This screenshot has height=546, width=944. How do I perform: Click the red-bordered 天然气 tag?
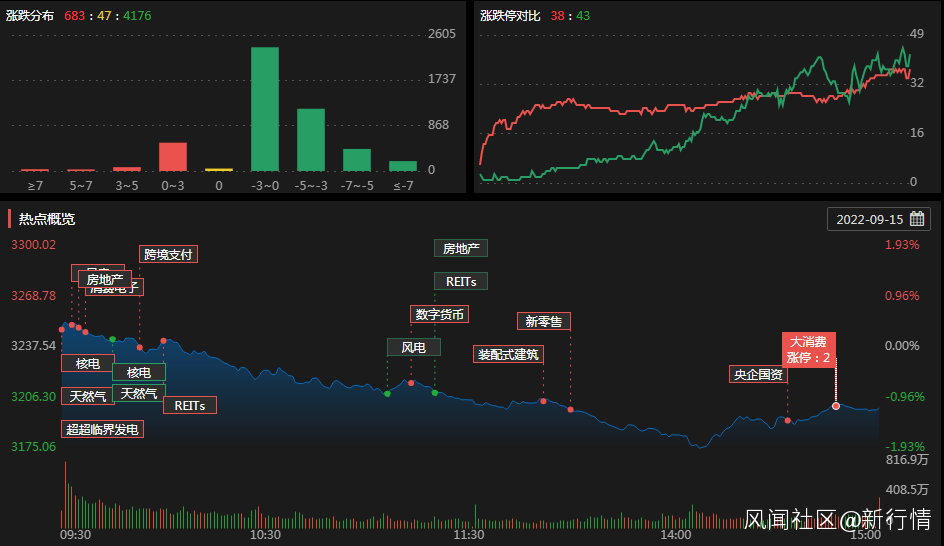pyautogui.click(x=87, y=396)
